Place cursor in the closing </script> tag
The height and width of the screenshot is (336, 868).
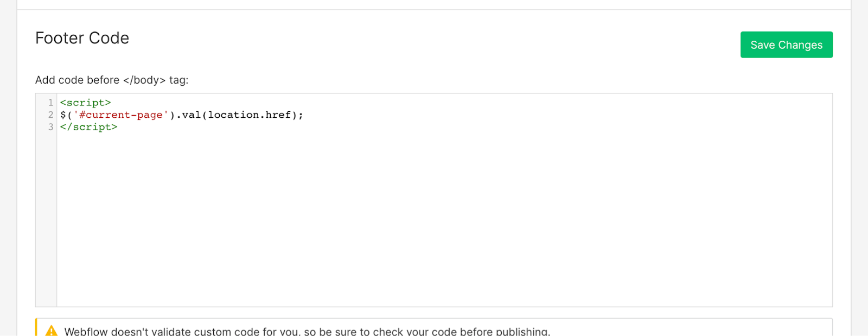click(x=89, y=127)
